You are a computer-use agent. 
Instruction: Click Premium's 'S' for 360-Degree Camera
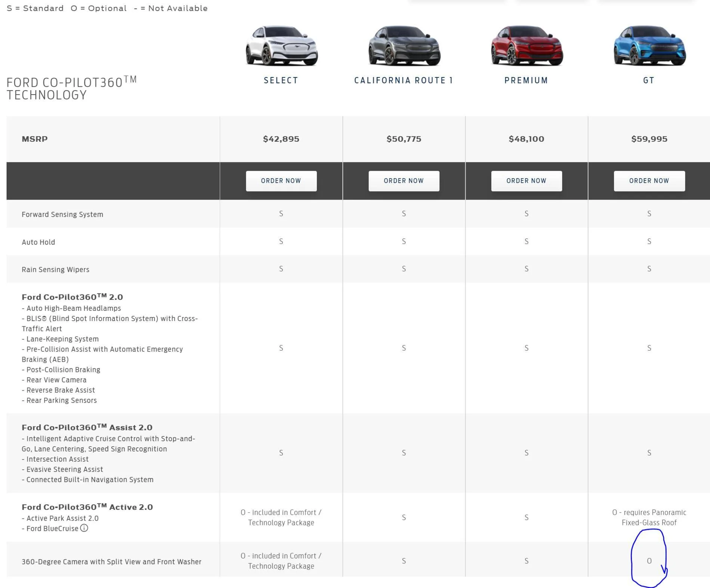(526, 561)
